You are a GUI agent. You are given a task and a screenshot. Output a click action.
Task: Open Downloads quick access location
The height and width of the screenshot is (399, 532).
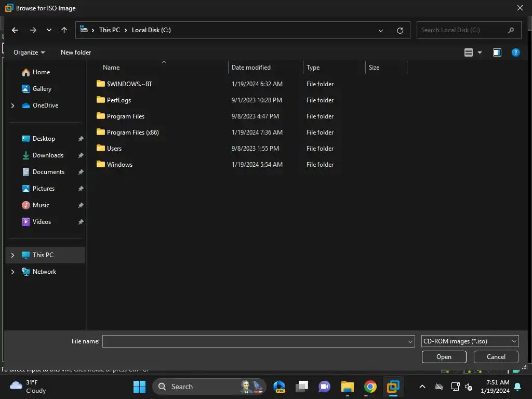tap(48, 155)
